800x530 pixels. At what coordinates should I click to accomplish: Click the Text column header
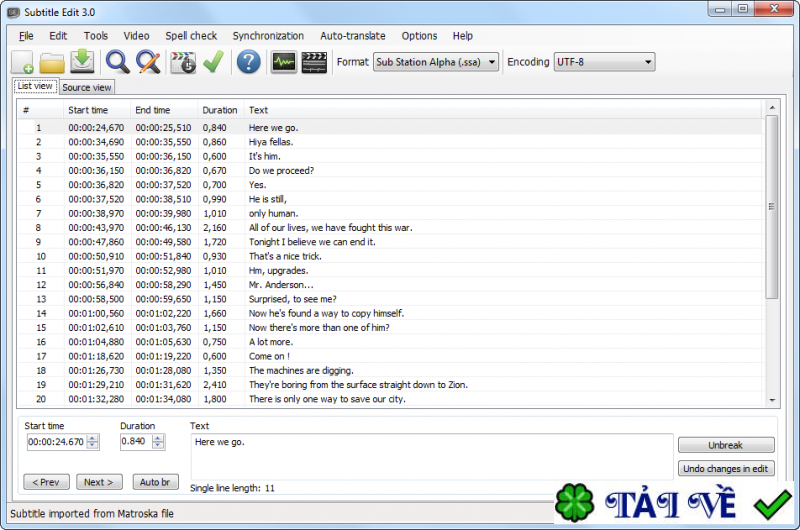(x=503, y=110)
